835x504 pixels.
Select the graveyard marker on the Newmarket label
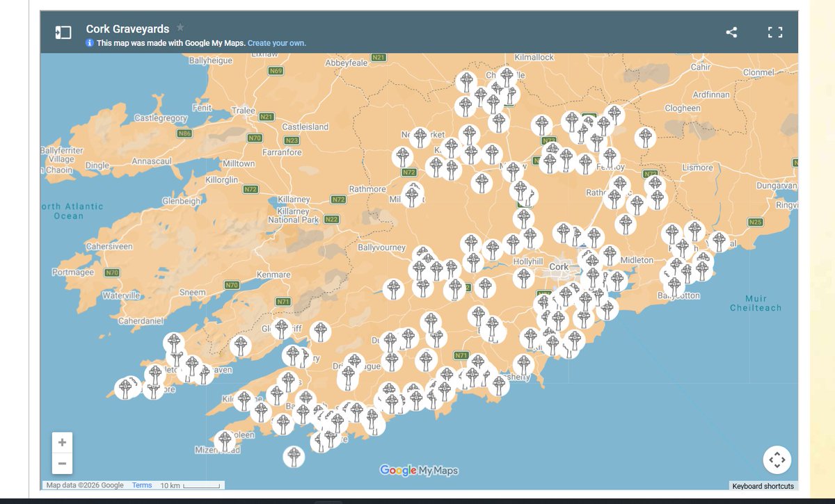coord(420,138)
